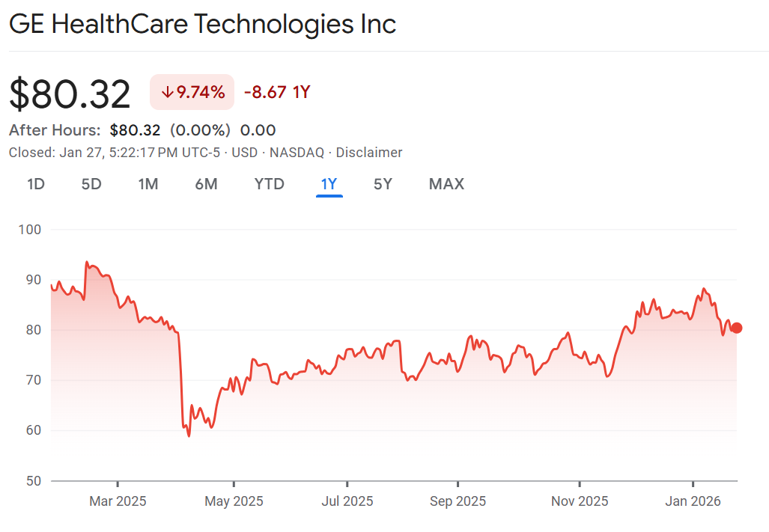Click the chart low point near April 2025
Viewport: 769px width, 532px height.
(189, 435)
